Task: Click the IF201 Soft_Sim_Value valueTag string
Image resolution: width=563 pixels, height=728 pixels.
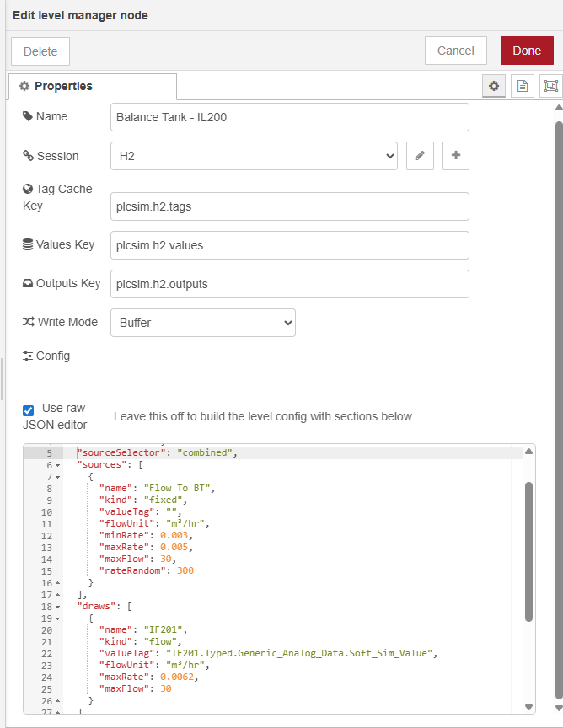Action: [x=299, y=653]
